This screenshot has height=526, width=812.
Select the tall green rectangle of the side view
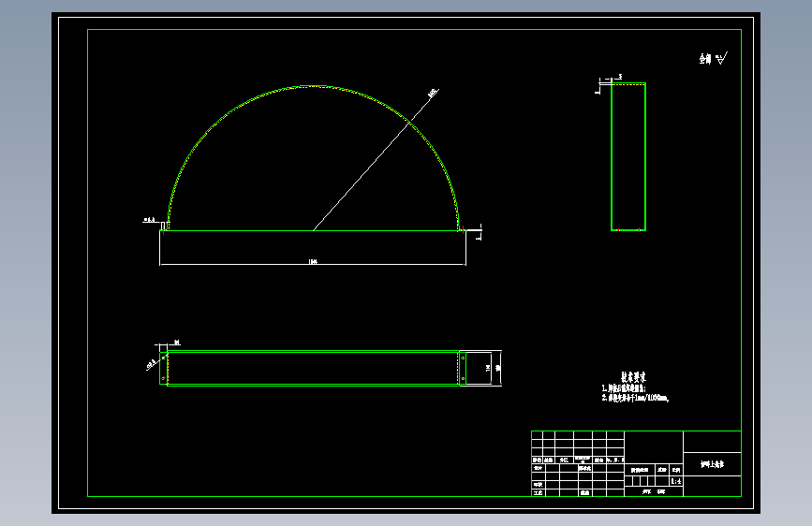(x=628, y=156)
